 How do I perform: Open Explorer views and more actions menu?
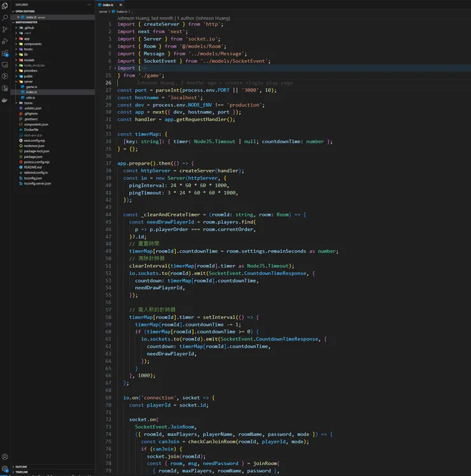(x=89, y=4)
